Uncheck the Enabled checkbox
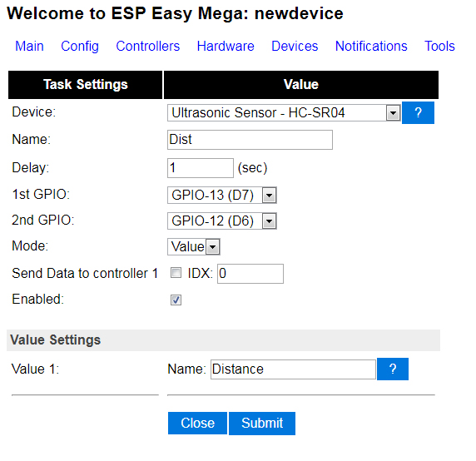Screen dimensions: 476x461 point(176,300)
